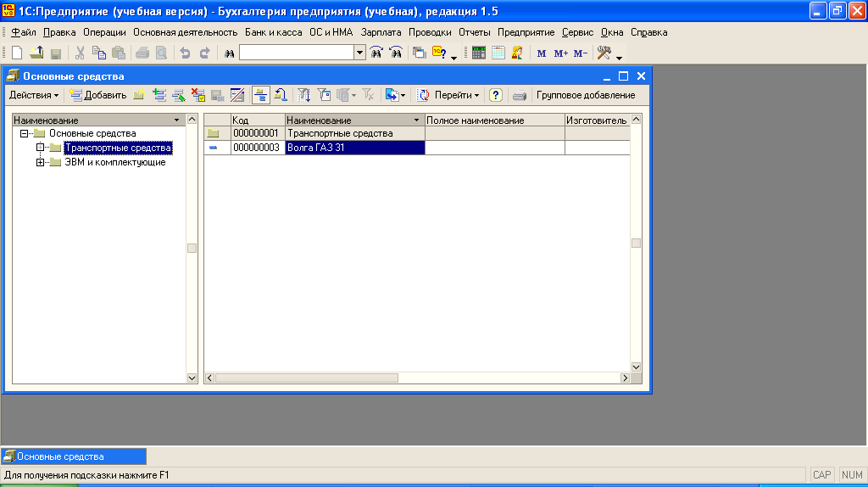The height and width of the screenshot is (487, 868).
Task: Click the printer icon in list toolbar
Action: click(x=520, y=95)
